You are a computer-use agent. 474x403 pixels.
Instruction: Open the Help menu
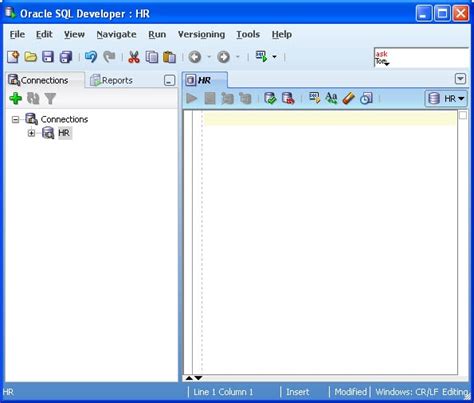[282, 34]
